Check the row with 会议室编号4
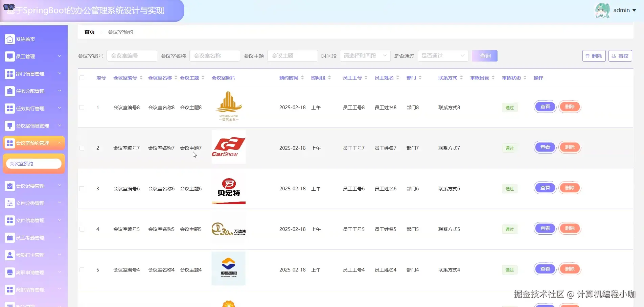The width and height of the screenshot is (644, 307). tap(82, 270)
